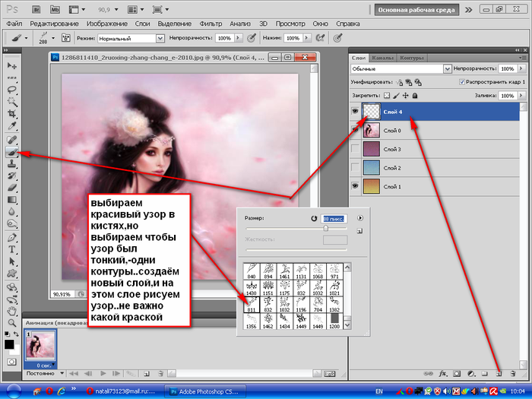
Task: Click the brush Размер input field
Action: click(x=334, y=219)
